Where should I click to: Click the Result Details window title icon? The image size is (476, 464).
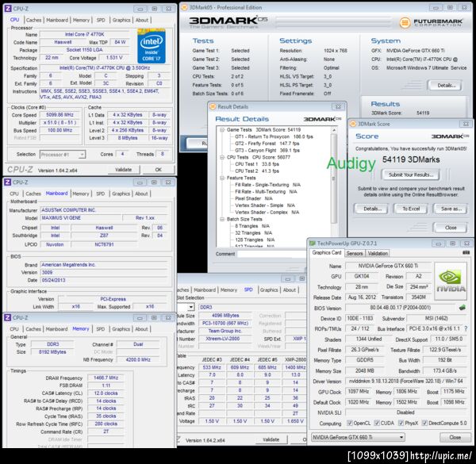click(x=213, y=107)
